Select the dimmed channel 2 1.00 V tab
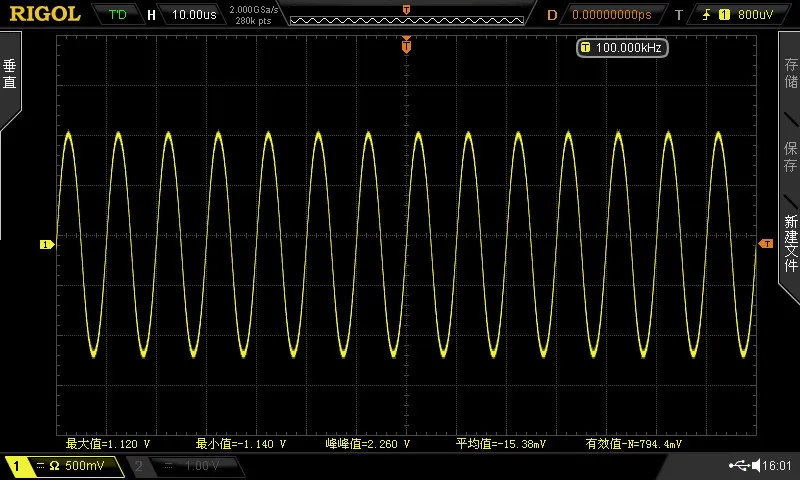Screen dimensions: 800x480 point(186,466)
